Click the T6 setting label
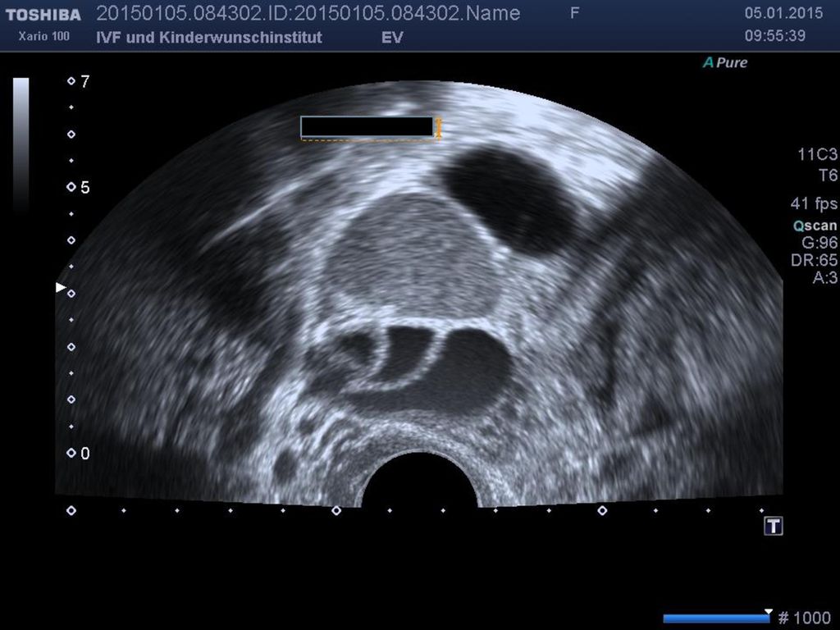The width and height of the screenshot is (840, 630). click(828, 176)
